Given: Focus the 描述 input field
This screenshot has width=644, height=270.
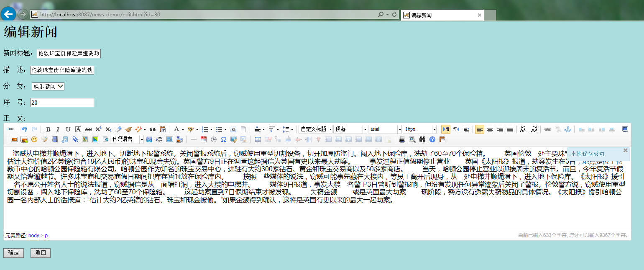Looking at the screenshot, I should [62, 70].
